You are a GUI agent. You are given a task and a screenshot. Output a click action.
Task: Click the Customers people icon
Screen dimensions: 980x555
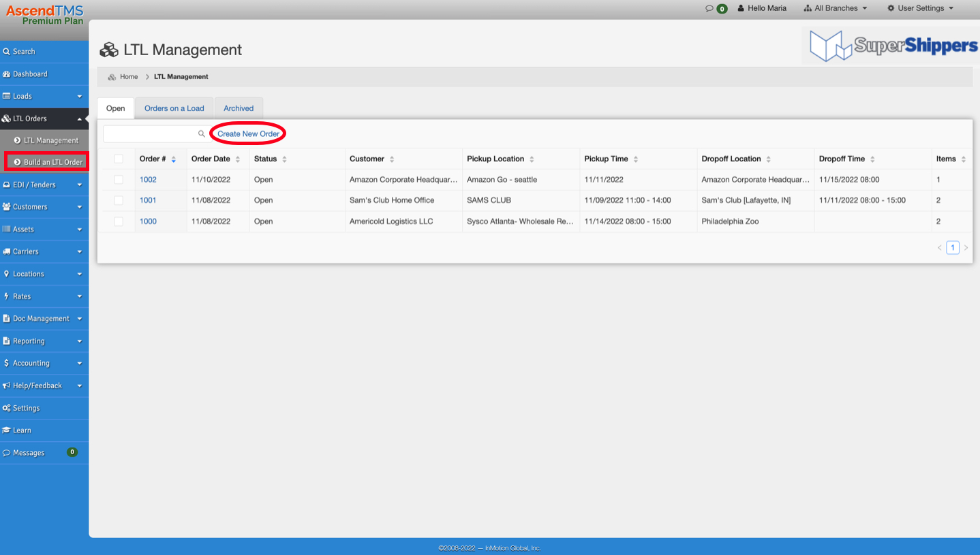tap(6, 207)
